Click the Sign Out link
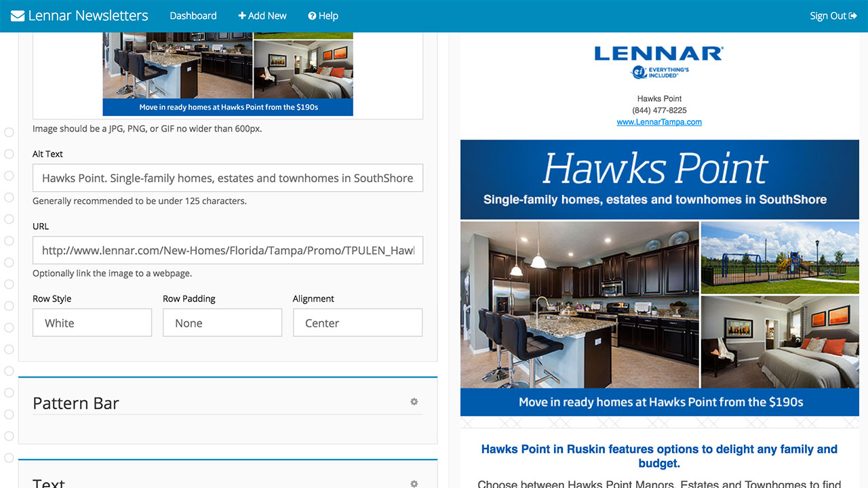Screen dimensions: 868x488 833,16
